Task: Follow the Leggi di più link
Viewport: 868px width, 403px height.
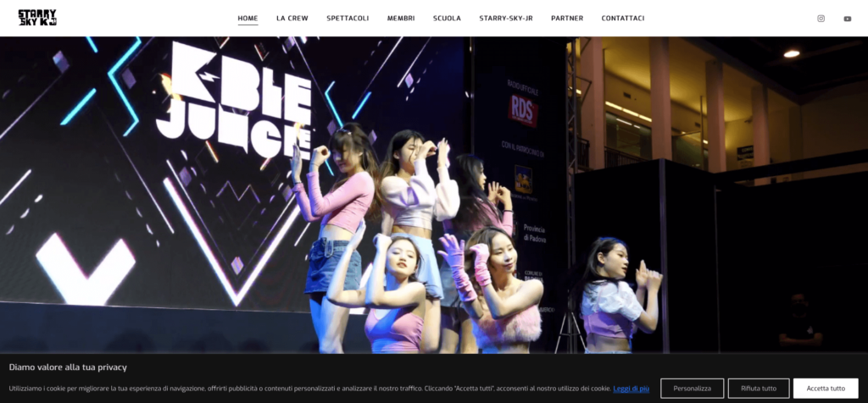Action: (631, 389)
